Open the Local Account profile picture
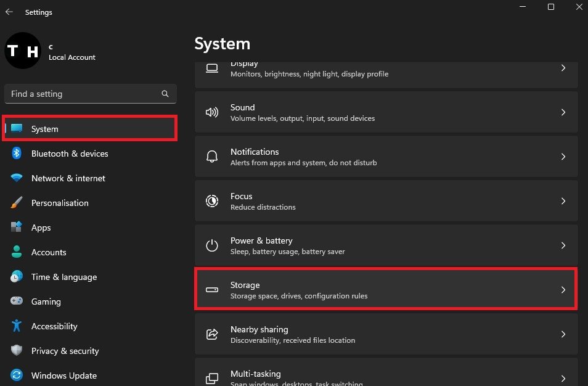Screen dimensions: 588x386 tap(23, 51)
